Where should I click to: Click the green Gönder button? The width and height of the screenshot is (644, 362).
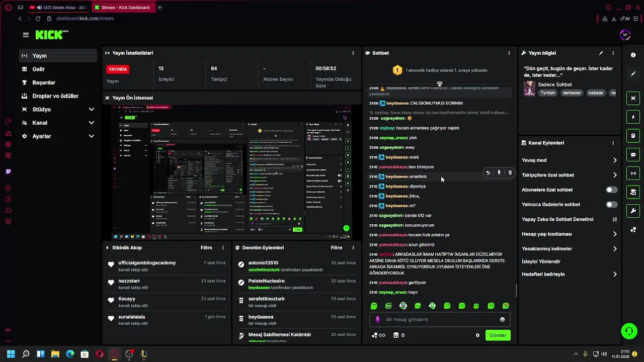498,335
